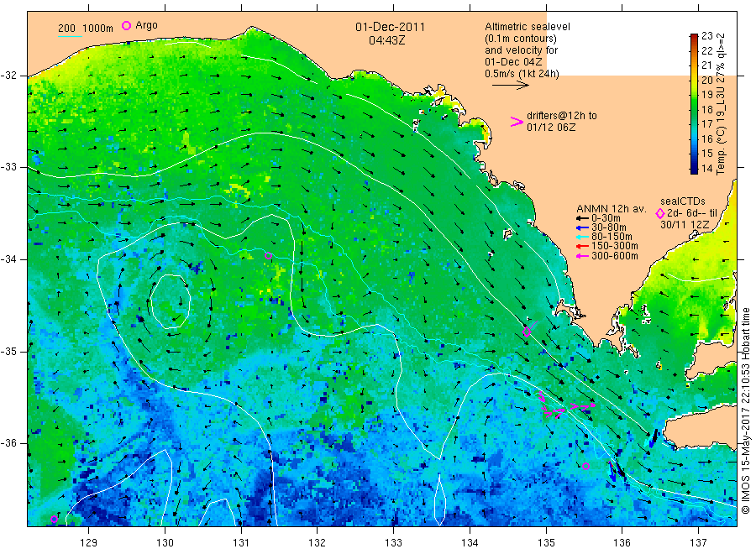Click the '-36' latitude axis label

tap(8, 442)
